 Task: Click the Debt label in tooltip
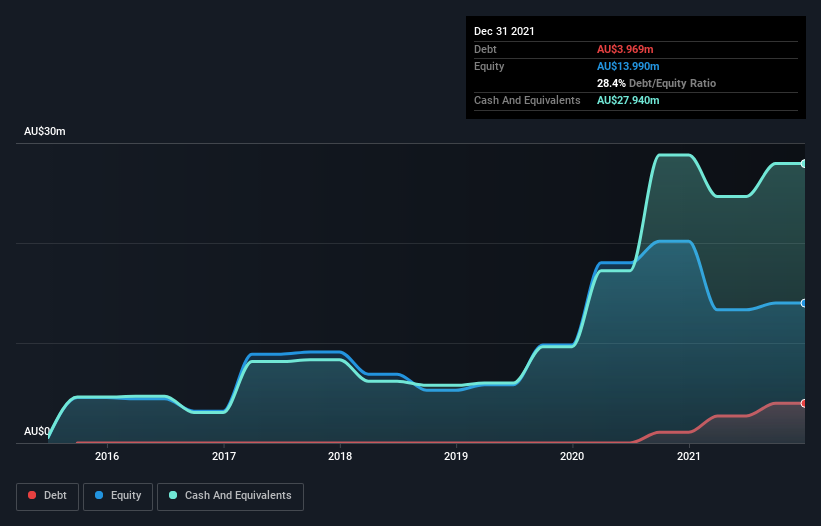(485, 49)
